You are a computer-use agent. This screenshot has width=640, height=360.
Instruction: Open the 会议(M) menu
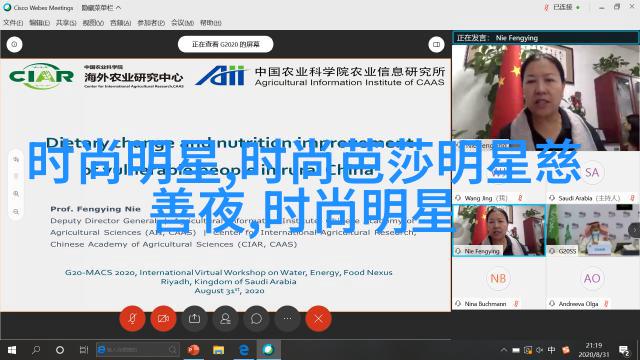[x=182, y=23]
